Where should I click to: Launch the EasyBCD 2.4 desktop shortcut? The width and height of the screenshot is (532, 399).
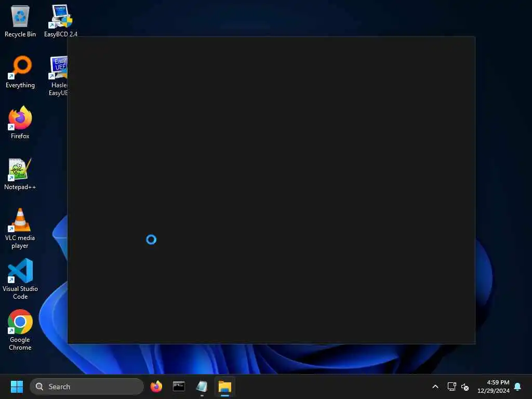tap(60, 21)
